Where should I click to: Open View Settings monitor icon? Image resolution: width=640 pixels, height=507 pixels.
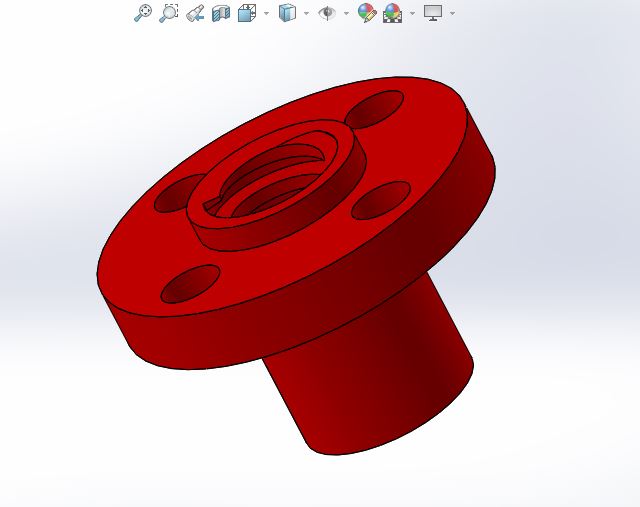[x=433, y=13]
